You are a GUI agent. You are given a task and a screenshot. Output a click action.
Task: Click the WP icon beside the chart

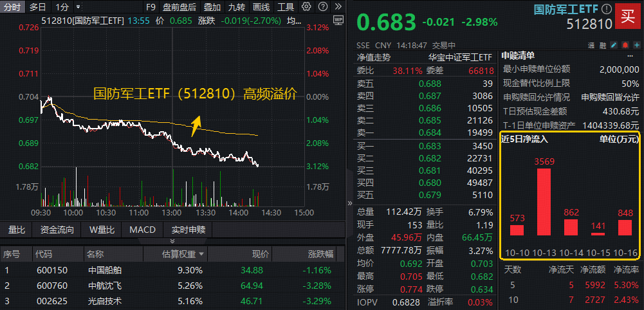click(338, 21)
